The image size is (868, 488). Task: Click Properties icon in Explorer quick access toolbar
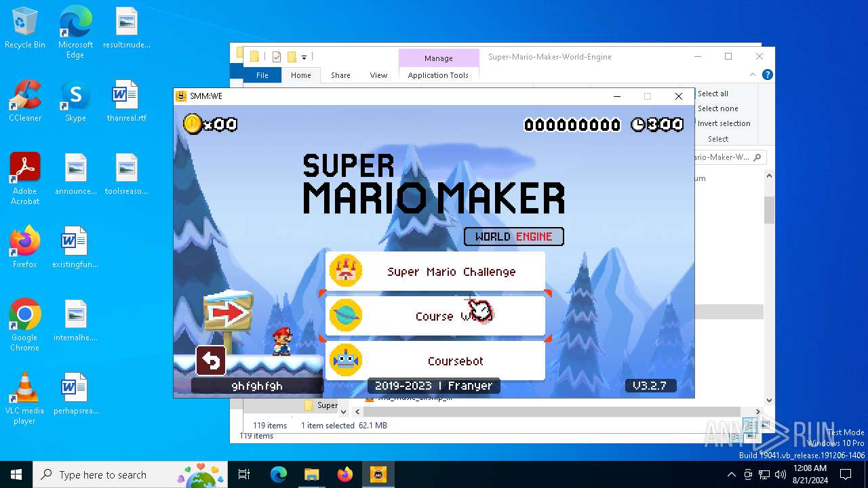[x=277, y=57]
